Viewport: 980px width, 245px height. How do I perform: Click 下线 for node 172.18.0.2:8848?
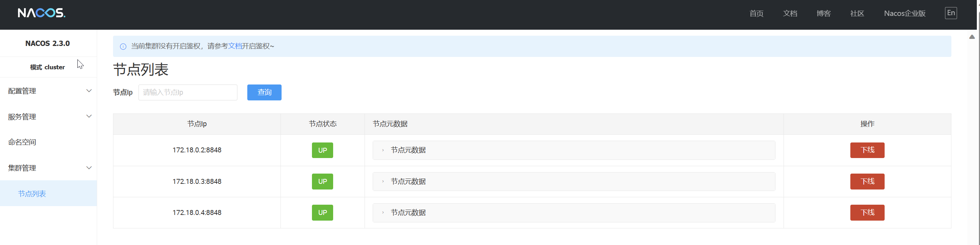(867, 150)
